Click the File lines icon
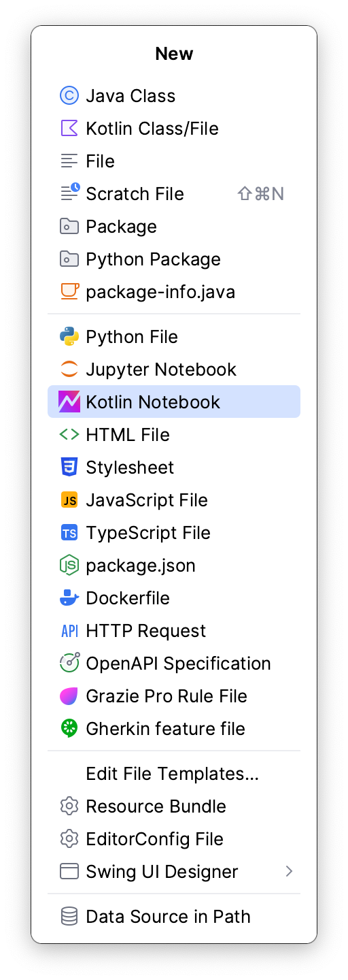This screenshot has height=980, width=348. (x=69, y=161)
